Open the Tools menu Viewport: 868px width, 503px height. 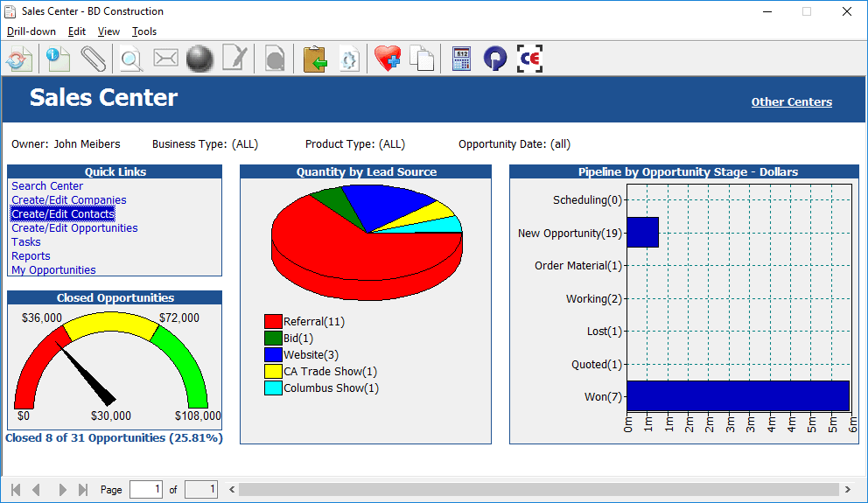143,31
